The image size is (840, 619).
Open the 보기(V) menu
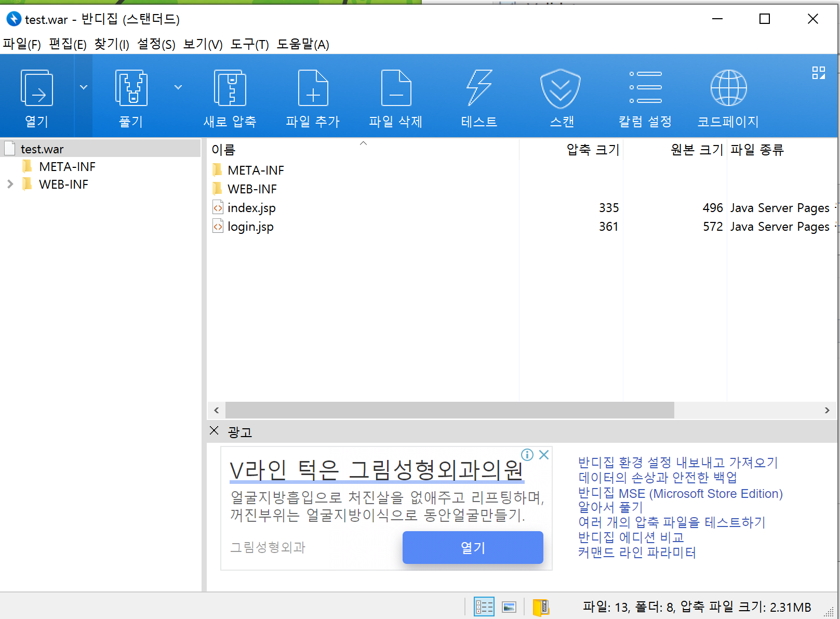coord(203,44)
